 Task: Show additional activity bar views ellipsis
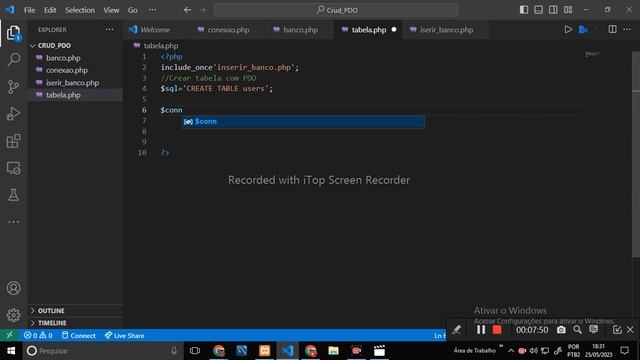(13, 222)
